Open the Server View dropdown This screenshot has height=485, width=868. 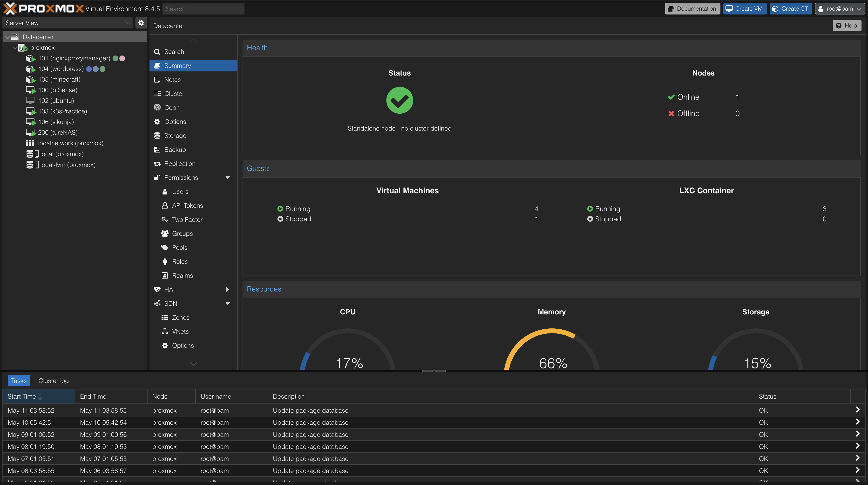point(68,23)
